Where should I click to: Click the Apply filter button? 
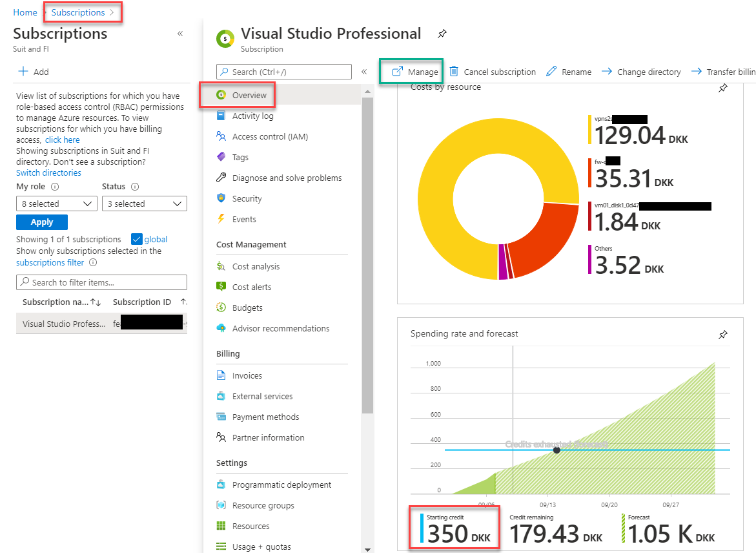(41, 222)
